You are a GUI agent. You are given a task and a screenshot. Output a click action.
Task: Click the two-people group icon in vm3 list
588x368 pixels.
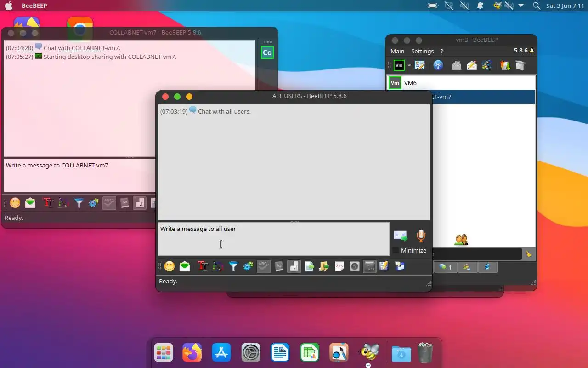pyautogui.click(x=461, y=240)
